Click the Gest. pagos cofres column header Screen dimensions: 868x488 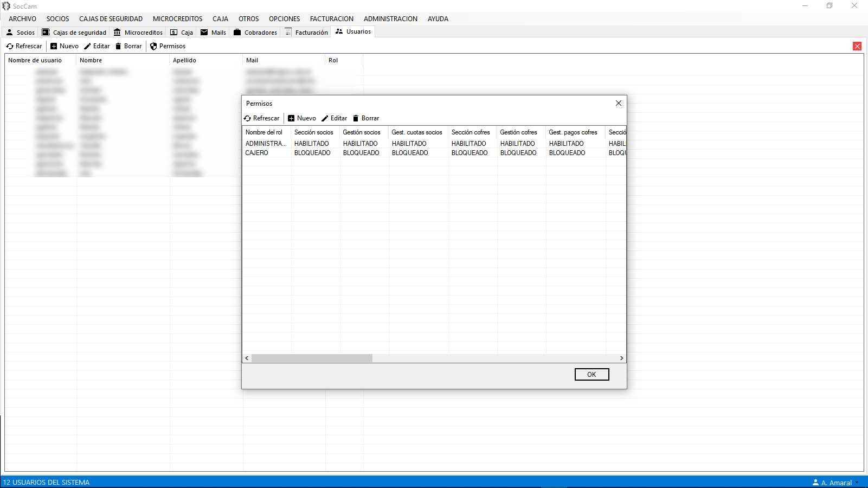576,132
